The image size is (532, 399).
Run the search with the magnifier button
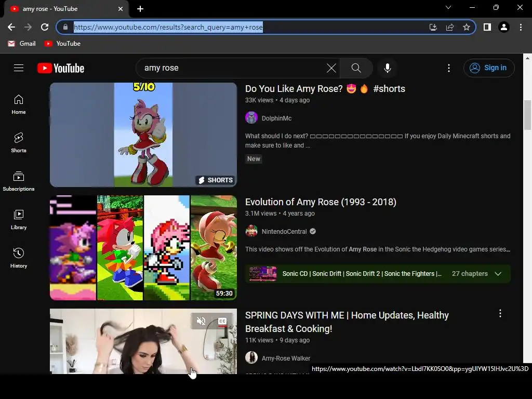(x=356, y=68)
